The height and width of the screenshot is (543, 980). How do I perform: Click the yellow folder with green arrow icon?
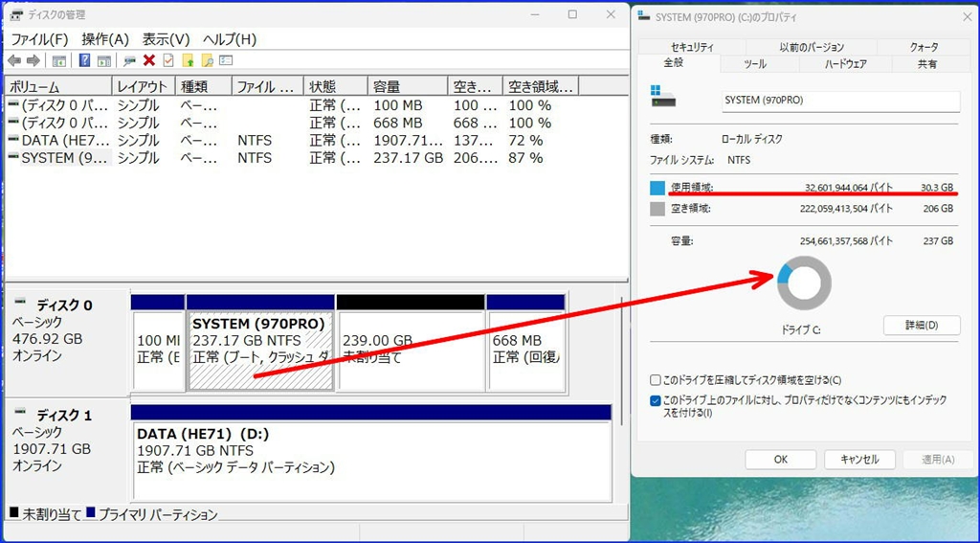tap(188, 60)
